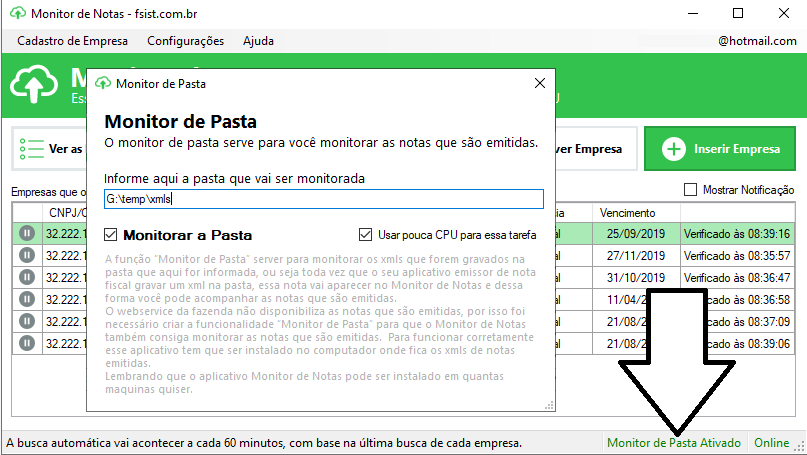Click the pause icon in fifth company row

(x=27, y=322)
